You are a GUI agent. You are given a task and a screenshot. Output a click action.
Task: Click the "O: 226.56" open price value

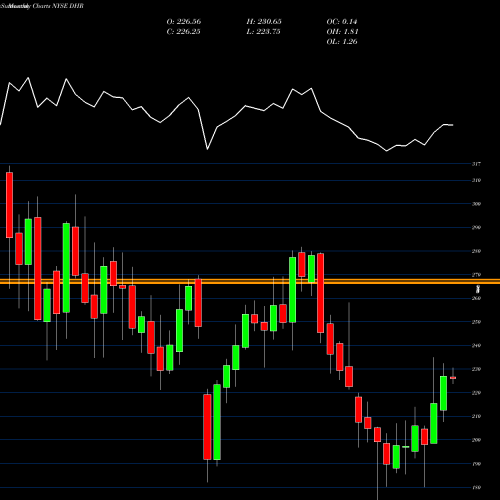click(x=184, y=22)
